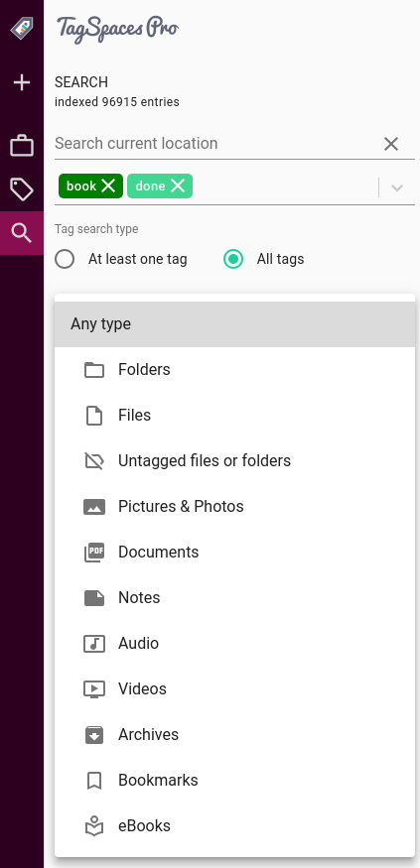Image resolution: width=420 pixels, height=868 pixels.
Task: Click the play screen icon beside Videos
Action: (94, 689)
